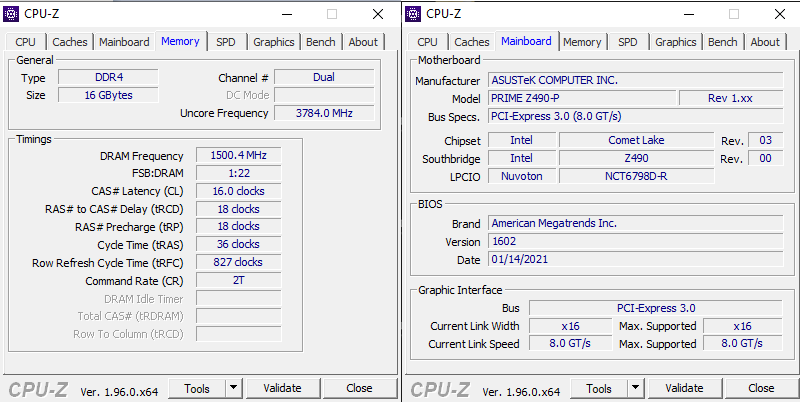Switch to Memory tab in right window
The width and height of the screenshot is (801, 405).
tap(582, 42)
